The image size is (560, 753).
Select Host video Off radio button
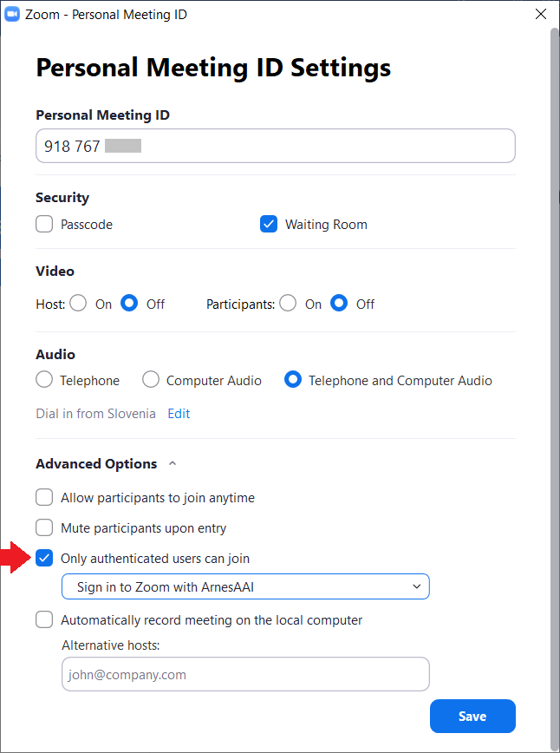(129, 304)
